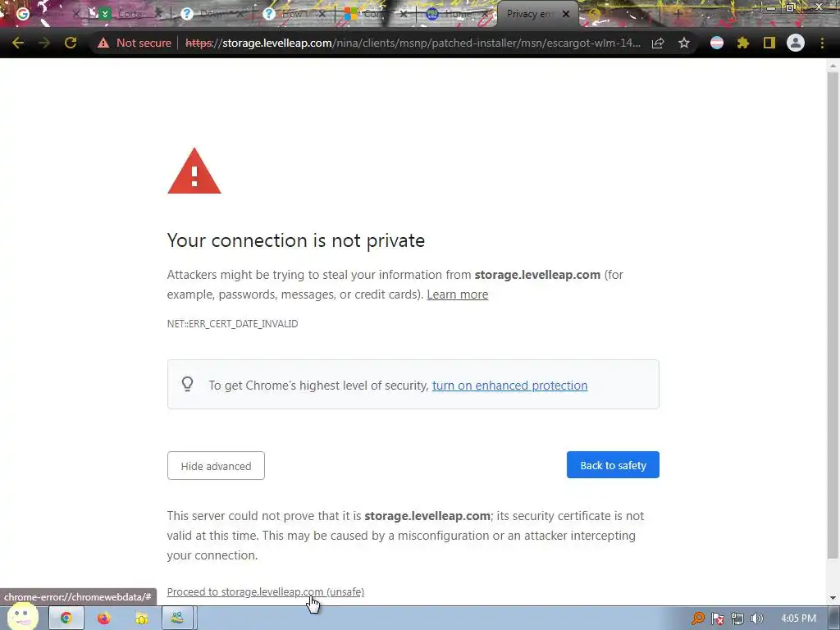Open the Extensions puzzle piece menu

tap(742, 43)
